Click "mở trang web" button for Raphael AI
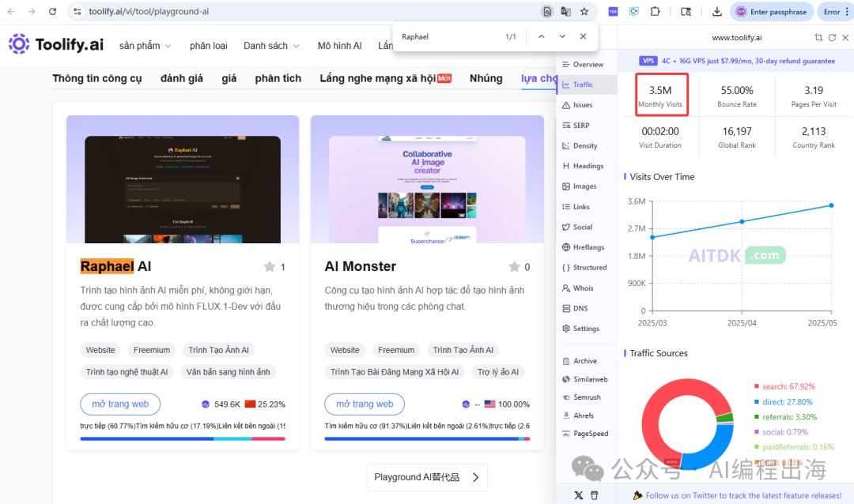Screen dimensions: 854x504 point(120,404)
